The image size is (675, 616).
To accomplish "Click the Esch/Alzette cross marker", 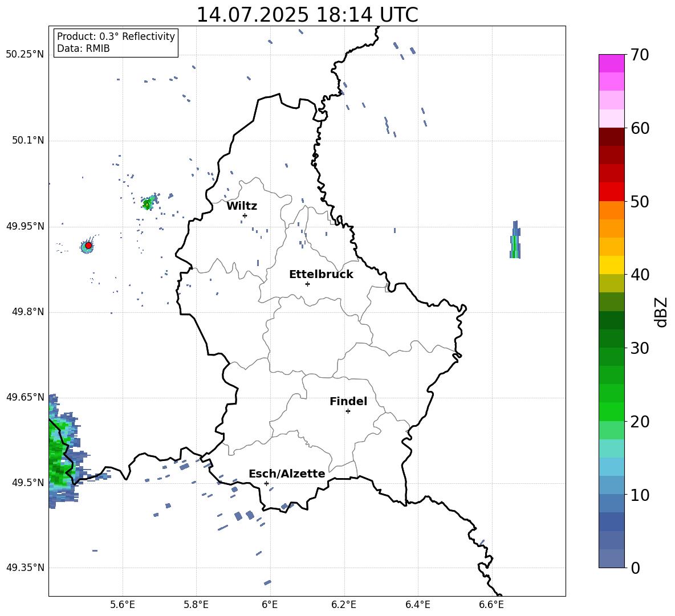I will coord(266,483).
